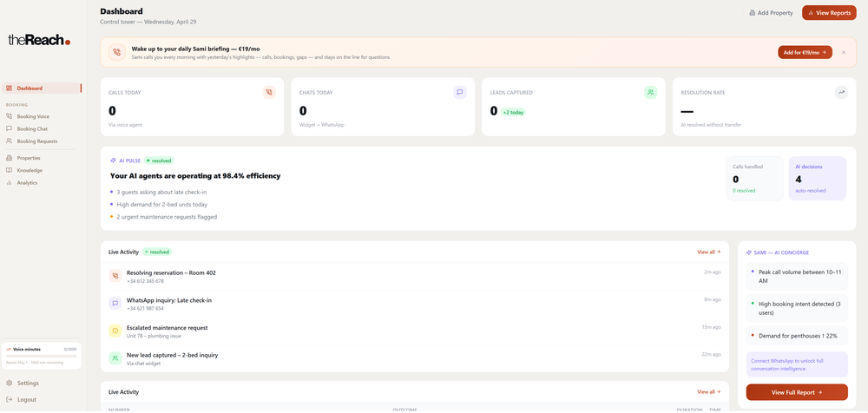Click the Booking Voice phone icon
Image resolution: width=868 pixels, height=413 pixels.
click(9, 117)
